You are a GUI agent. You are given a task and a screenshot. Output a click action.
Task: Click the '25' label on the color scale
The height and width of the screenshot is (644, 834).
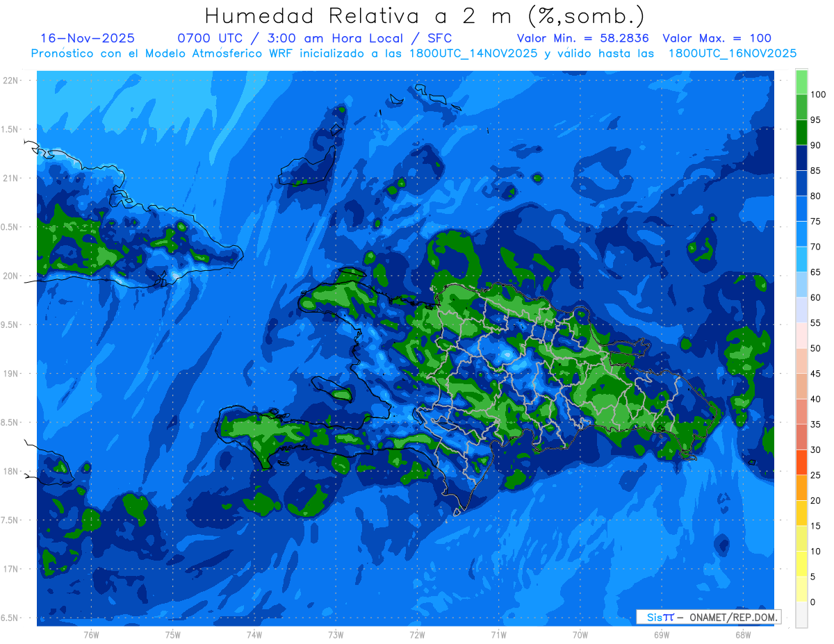tap(815, 475)
